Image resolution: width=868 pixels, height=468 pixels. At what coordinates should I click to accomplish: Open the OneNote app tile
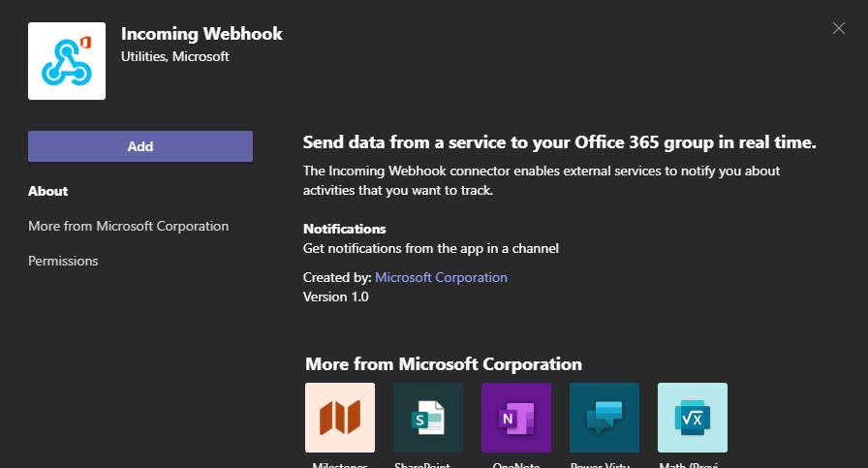(x=516, y=418)
